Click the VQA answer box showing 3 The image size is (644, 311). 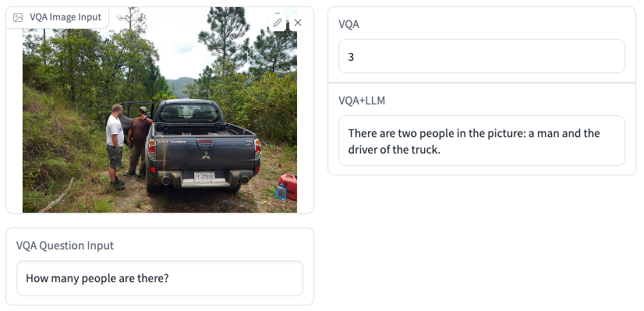481,56
